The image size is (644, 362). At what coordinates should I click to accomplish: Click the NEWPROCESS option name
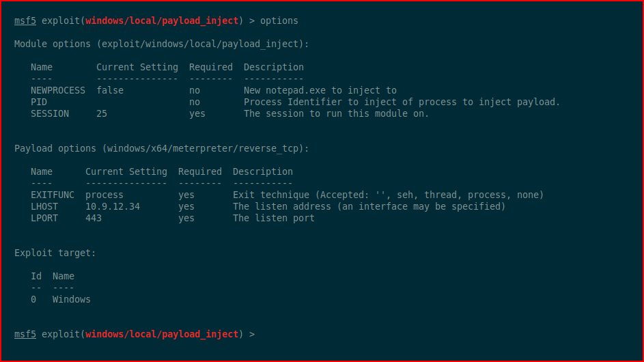(x=58, y=90)
